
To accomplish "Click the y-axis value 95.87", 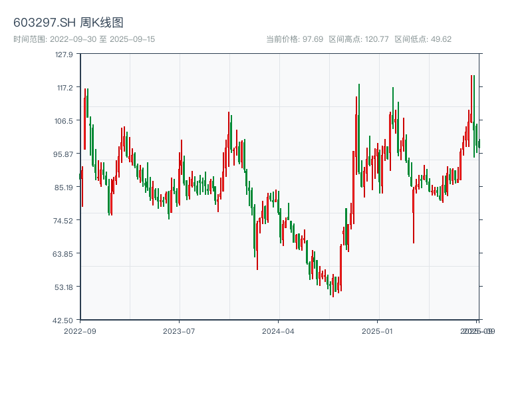I will pyautogui.click(x=63, y=154).
